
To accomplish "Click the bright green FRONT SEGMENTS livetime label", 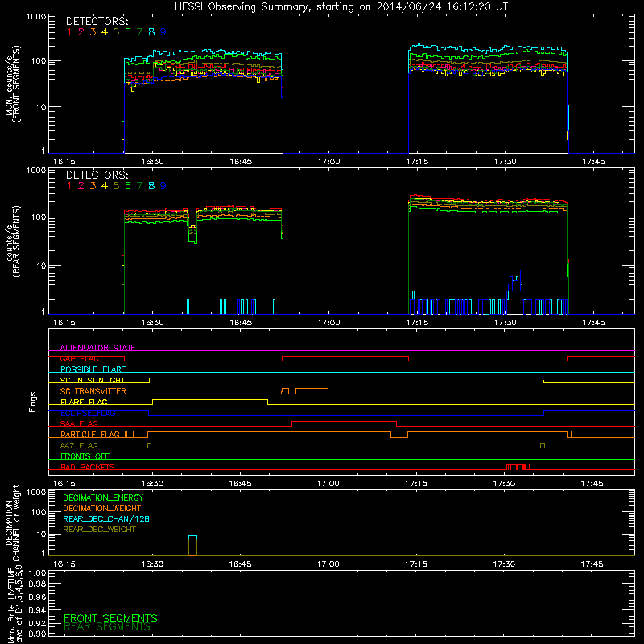I will pos(110,618).
